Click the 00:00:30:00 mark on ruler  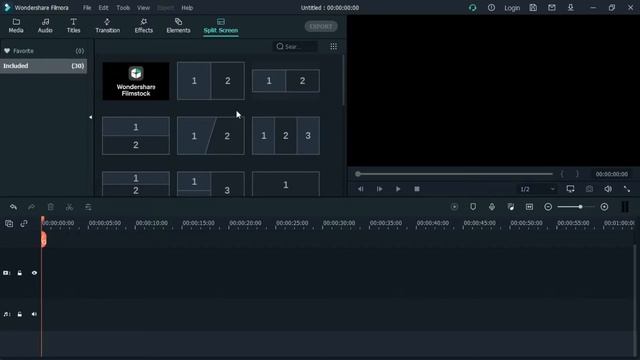click(x=338, y=223)
